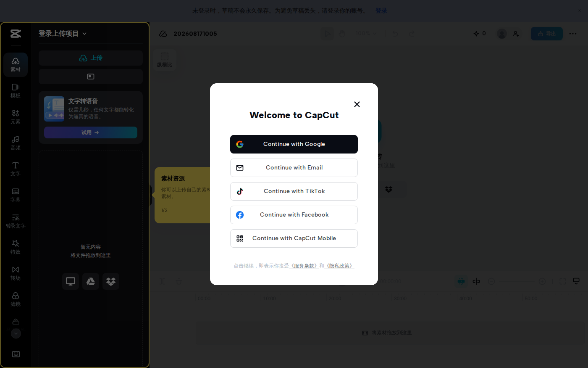The width and height of the screenshot is (588, 368).
Task: Click the 导出 export button
Action: pos(547,34)
